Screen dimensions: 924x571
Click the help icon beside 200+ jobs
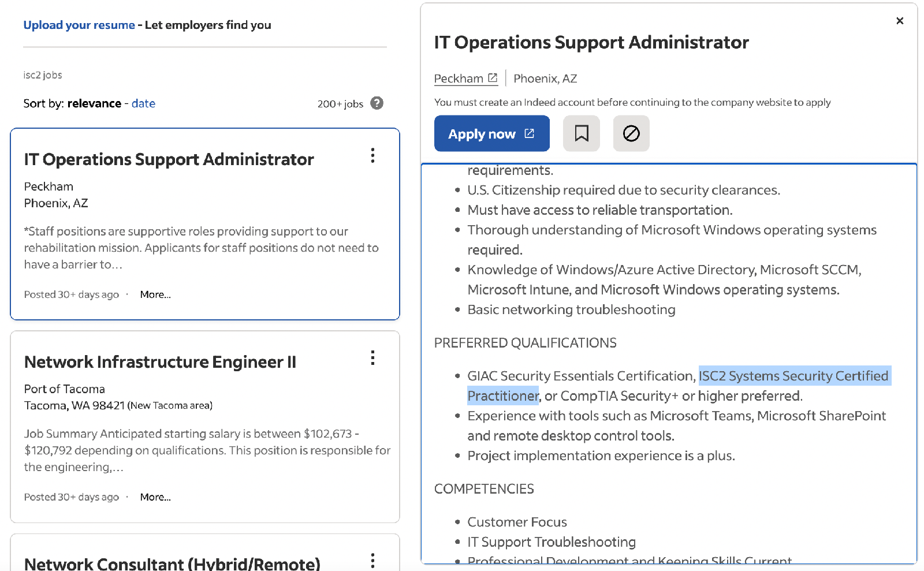click(377, 103)
